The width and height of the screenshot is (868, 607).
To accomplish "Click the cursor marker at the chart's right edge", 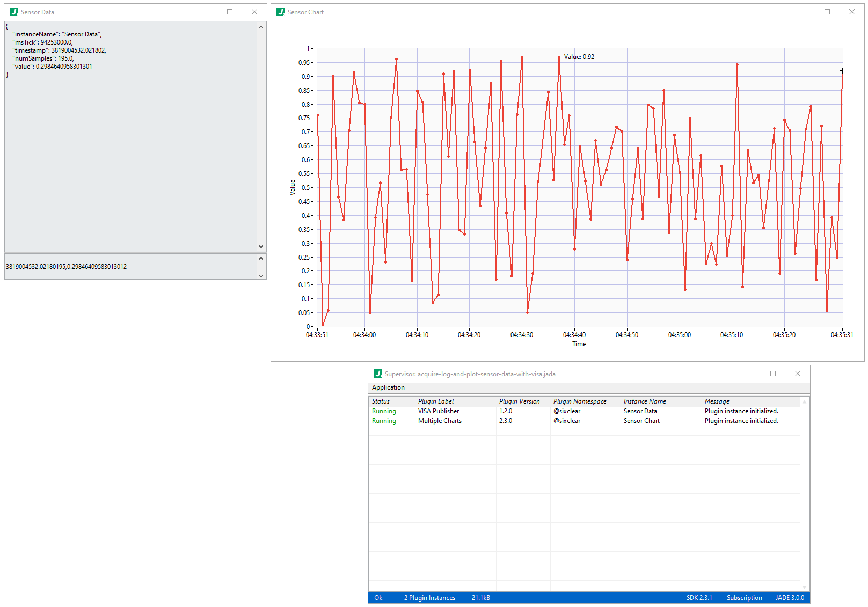I will [841, 70].
